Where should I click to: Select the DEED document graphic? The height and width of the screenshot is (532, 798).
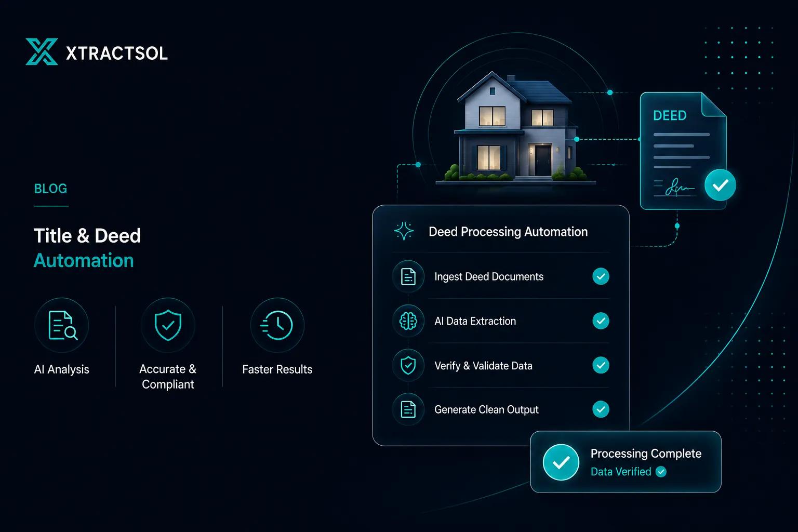coord(683,151)
